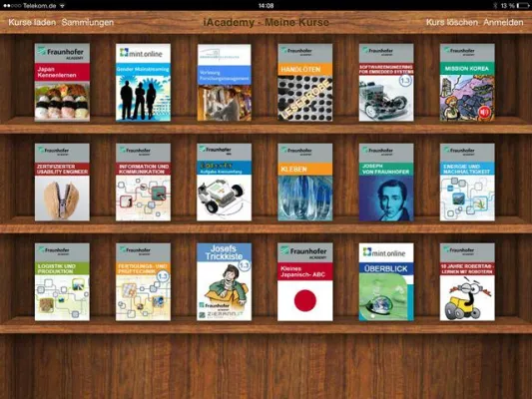
Task: Open the Kleben course cover
Action: point(305,182)
